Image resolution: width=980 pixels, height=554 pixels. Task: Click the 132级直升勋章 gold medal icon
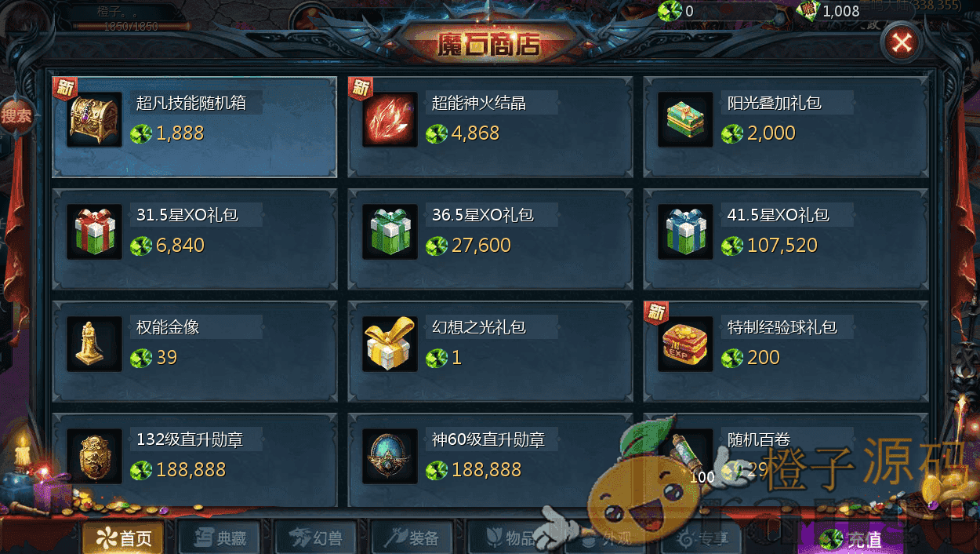pyautogui.click(x=94, y=456)
